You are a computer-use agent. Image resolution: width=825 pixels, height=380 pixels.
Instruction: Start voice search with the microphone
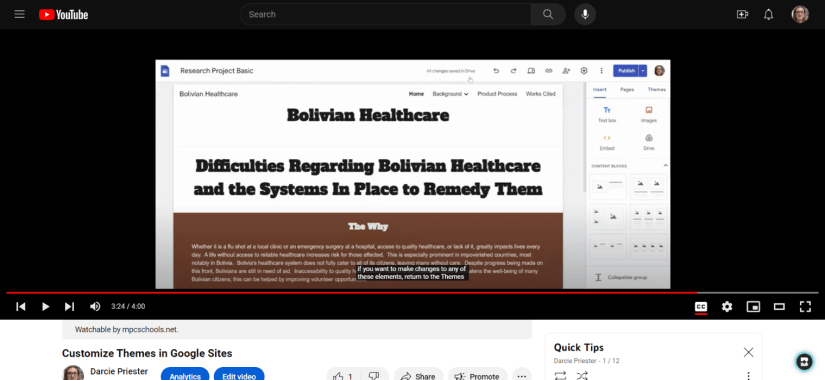tap(585, 14)
